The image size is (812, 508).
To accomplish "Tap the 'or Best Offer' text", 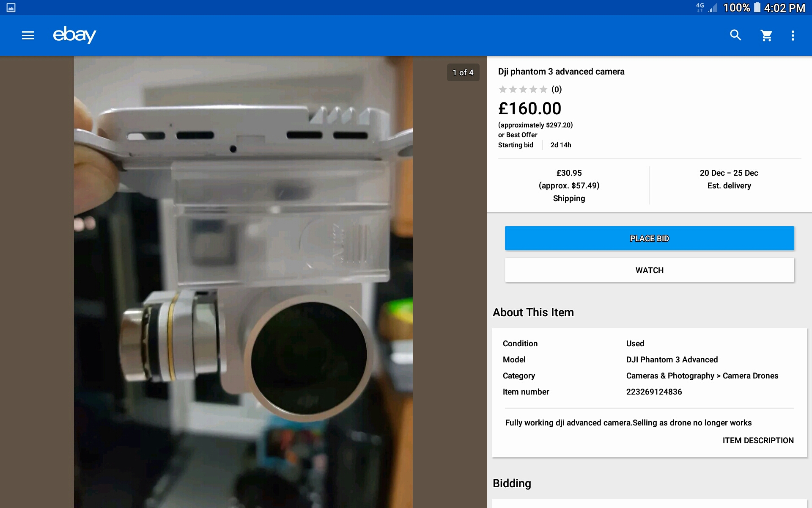I will click(x=518, y=135).
